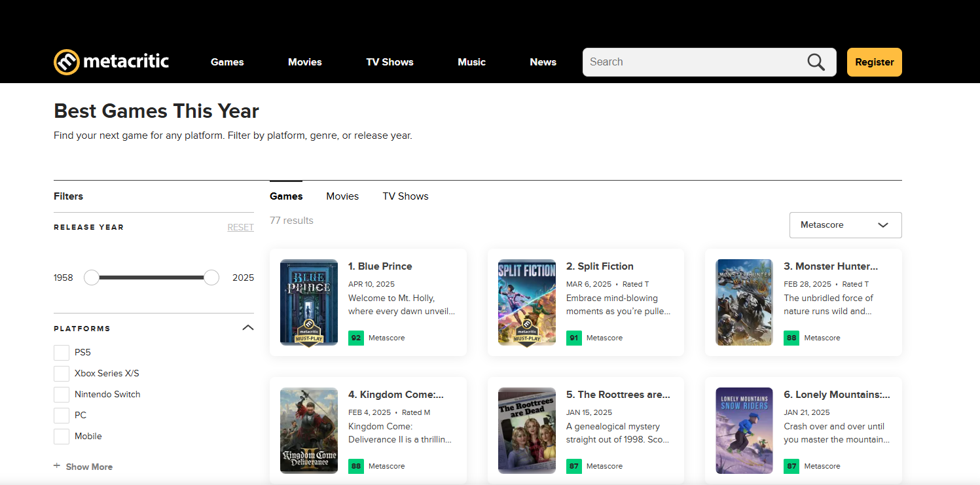Click the 92 Metascore badge for Blue Prince
Viewport: 980px width, 485px height.
(x=356, y=338)
